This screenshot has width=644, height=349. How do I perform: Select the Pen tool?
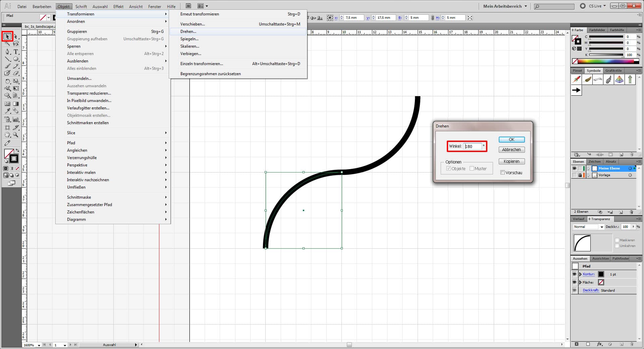[x=7, y=52]
